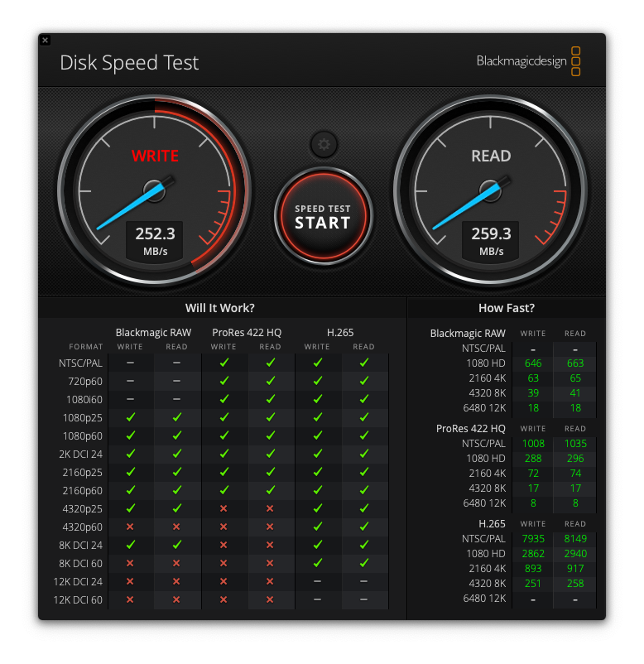The width and height of the screenshot is (644, 664).
Task: Click H.265 1080 HD read value 2940
Action: click(575, 554)
